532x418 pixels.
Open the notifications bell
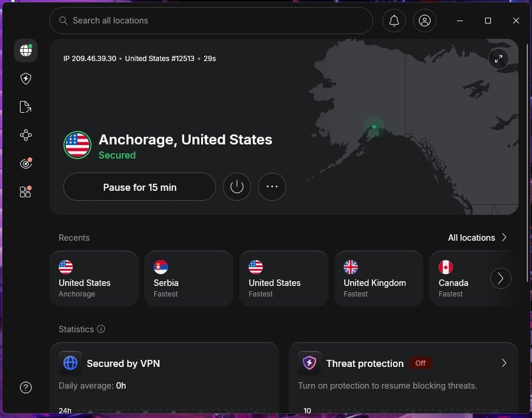(x=394, y=21)
